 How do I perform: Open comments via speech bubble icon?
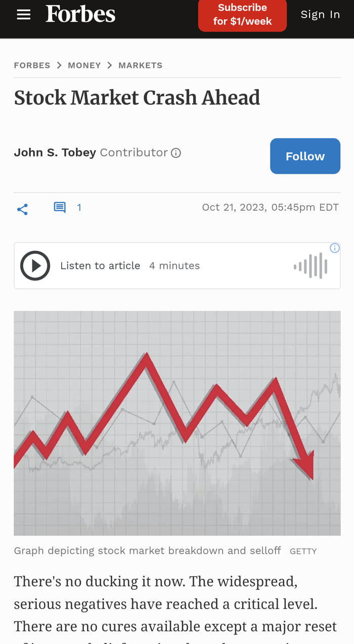point(60,207)
